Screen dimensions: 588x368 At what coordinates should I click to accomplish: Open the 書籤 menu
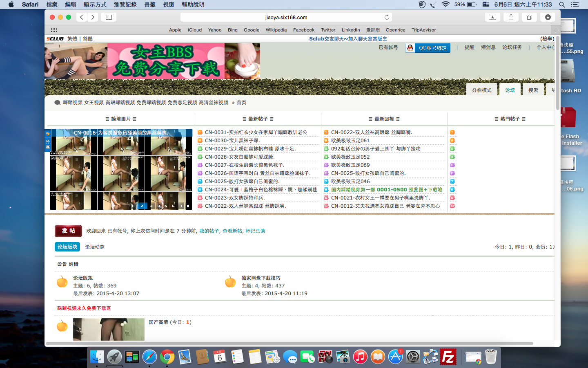coord(150,4)
